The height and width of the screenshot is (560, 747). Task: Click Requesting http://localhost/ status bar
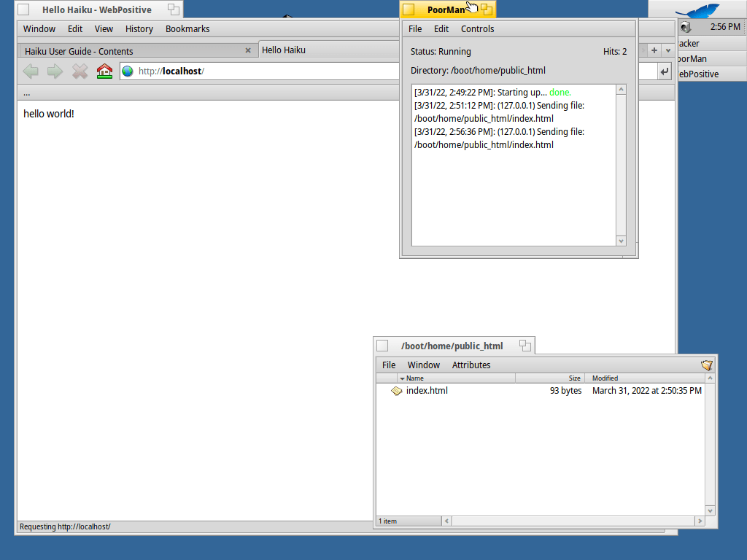coord(65,526)
